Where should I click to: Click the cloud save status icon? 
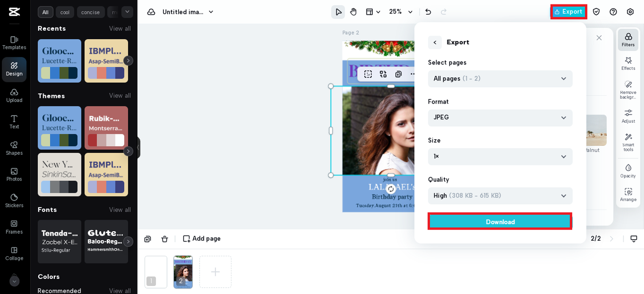151,12
